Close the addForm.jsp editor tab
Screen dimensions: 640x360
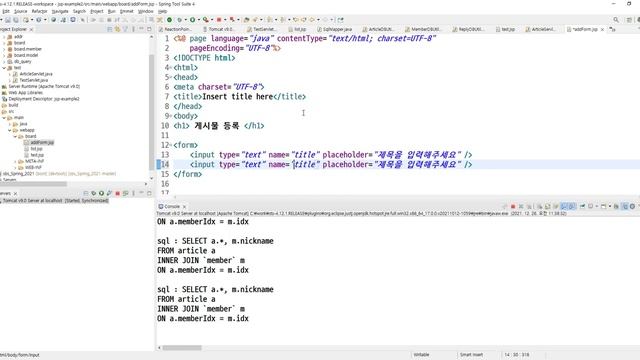[x=602, y=29]
